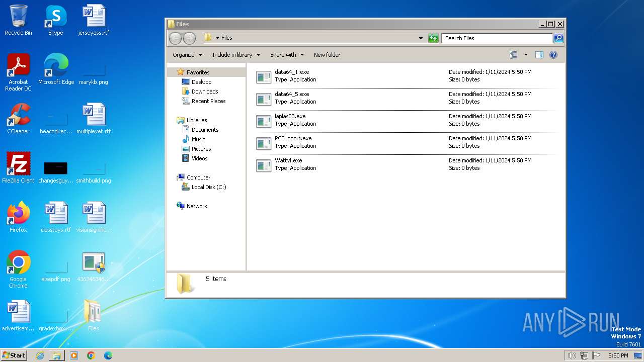Launch FileZilla Client shortcut

pyautogui.click(x=18, y=168)
